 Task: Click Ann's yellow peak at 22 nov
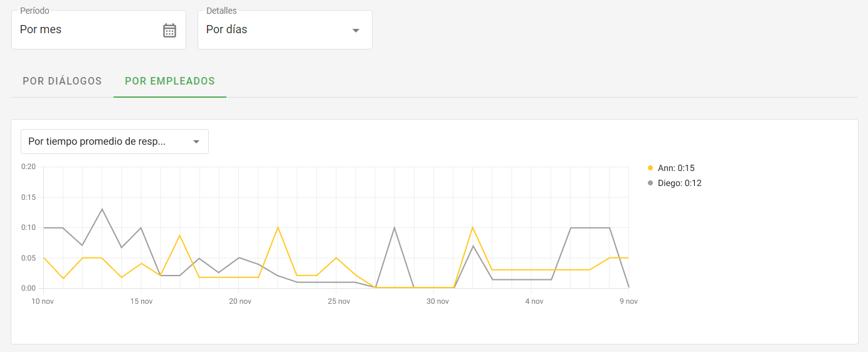click(277, 227)
